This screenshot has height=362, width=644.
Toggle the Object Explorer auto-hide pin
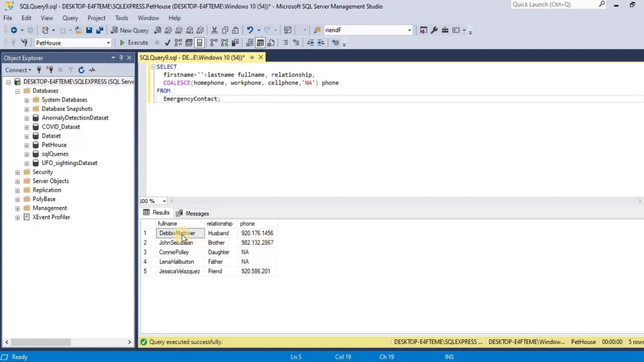[121, 58]
